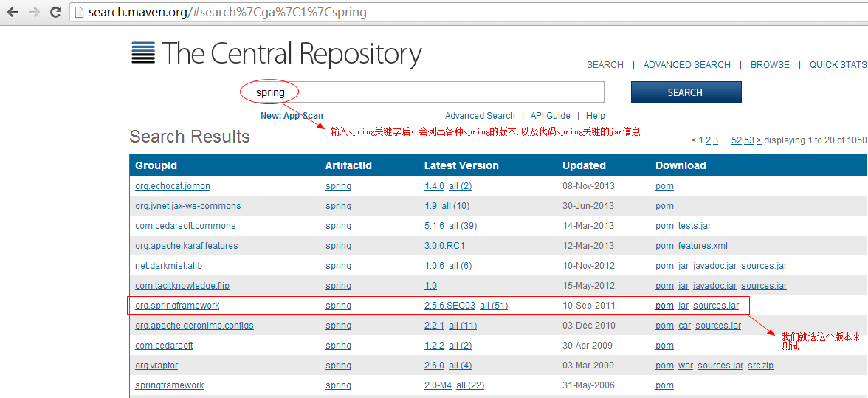
Task: Open org.echocat.jomon group link
Action: 173,186
